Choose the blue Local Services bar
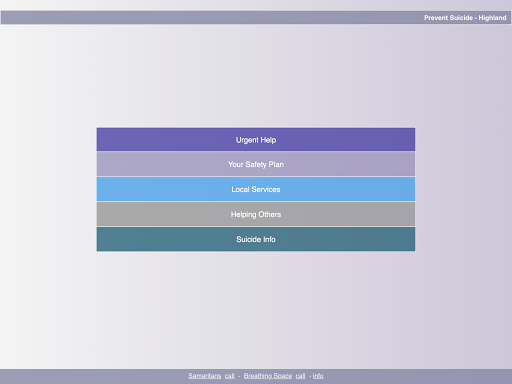The image size is (512, 384). 256,189
